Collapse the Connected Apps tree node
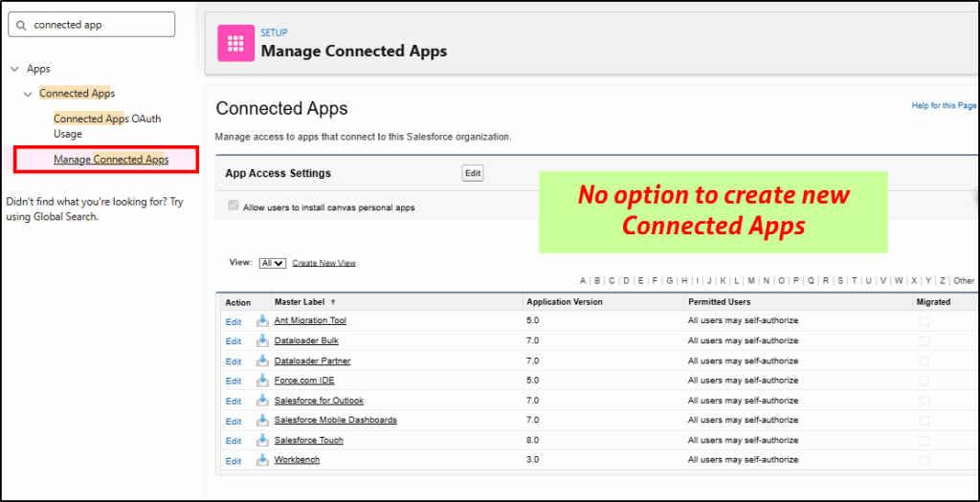This screenshot has width=980, height=502. pyautogui.click(x=28, y=94)
